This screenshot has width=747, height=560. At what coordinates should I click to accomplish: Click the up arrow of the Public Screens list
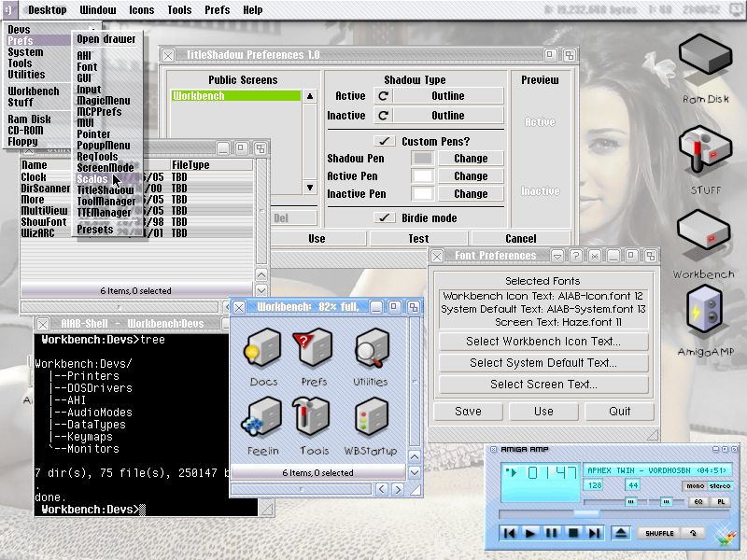(x=310, y=96)
